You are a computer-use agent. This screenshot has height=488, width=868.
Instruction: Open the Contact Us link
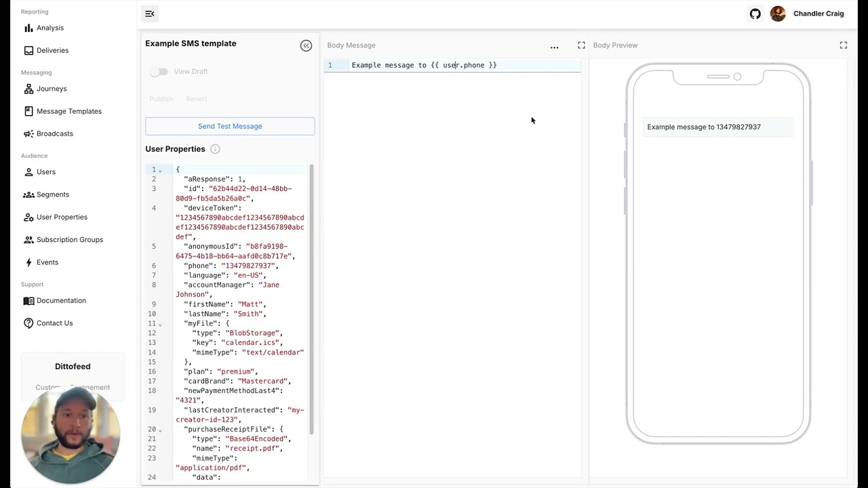(54, 323)
